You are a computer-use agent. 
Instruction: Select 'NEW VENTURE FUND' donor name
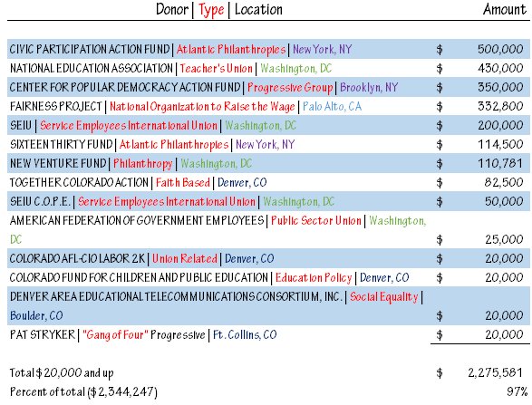58,163
